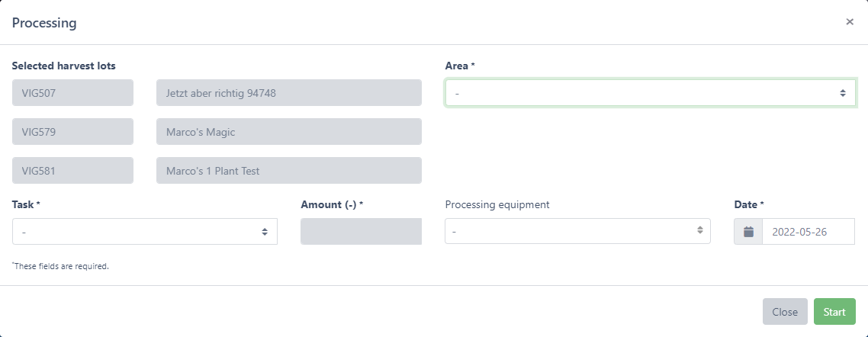Expand the Area dropdown
Screen dimensions: 868x337
(650, 93)
